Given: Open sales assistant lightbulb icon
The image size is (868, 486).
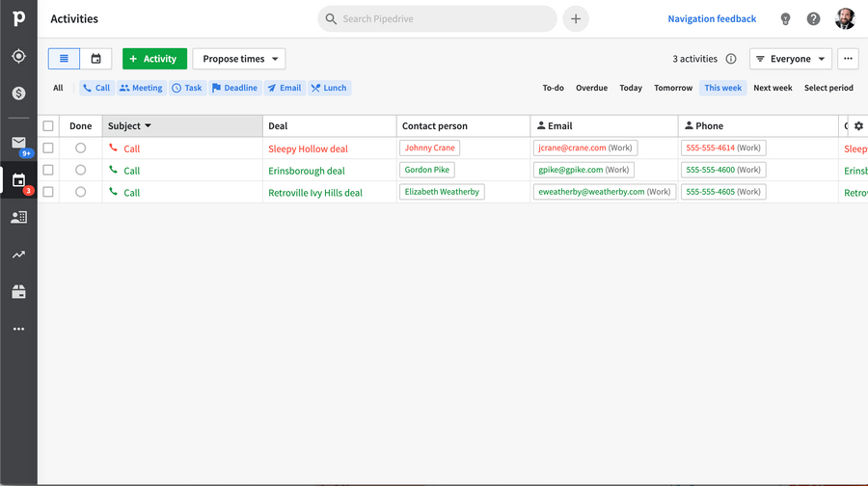Looking at the screenshot, I should [785, 19].
